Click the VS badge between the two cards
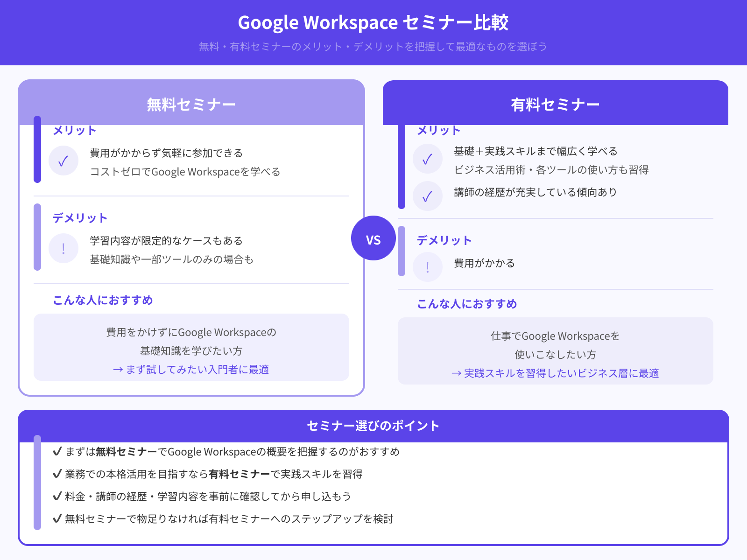 point(373,239)
